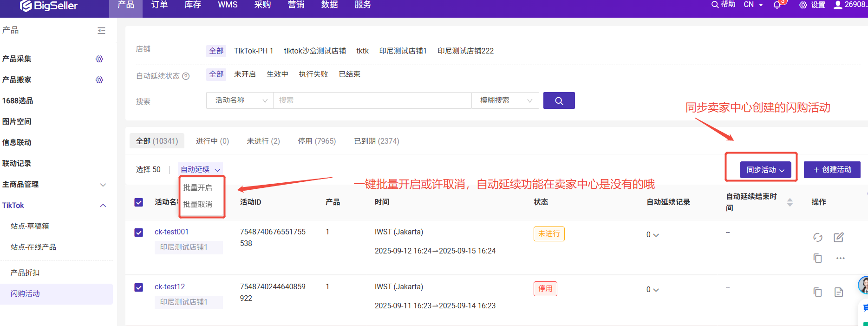Select 批量开启 from the dropdown menu
The height and width of the screenshot is (326, 868).
click(x=198, y=187)
